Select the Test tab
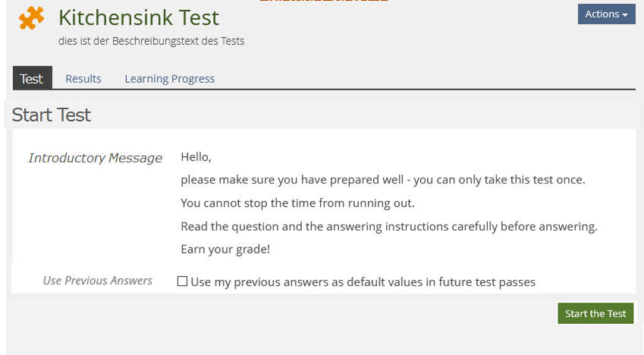644x355 pixels. point(32,79)
